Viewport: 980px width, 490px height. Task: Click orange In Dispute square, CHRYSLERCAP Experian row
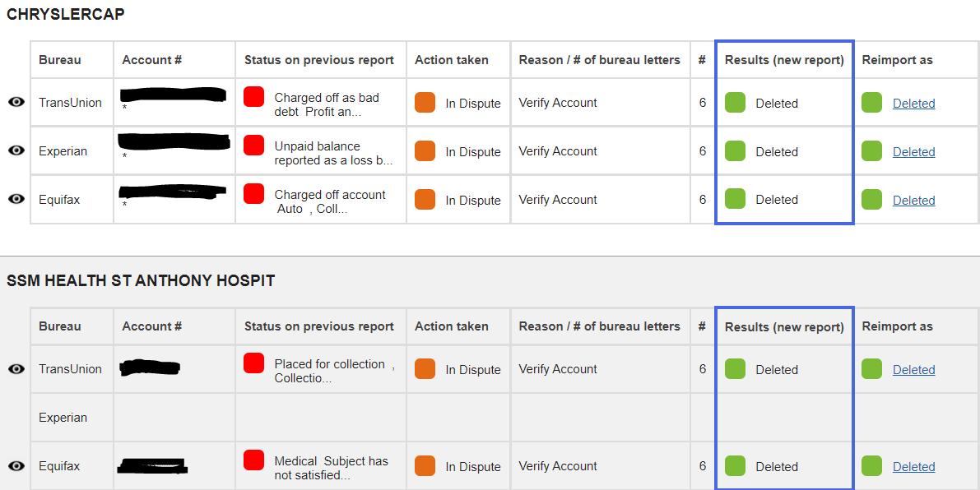point(425,151)
